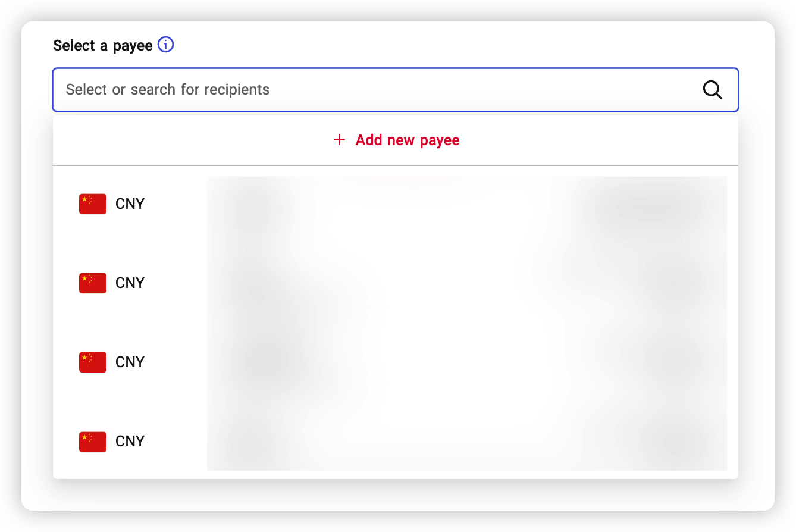Click the China flag in the third payee row
The height and width of the screenshot is (532, 796).
pos(93,362)
